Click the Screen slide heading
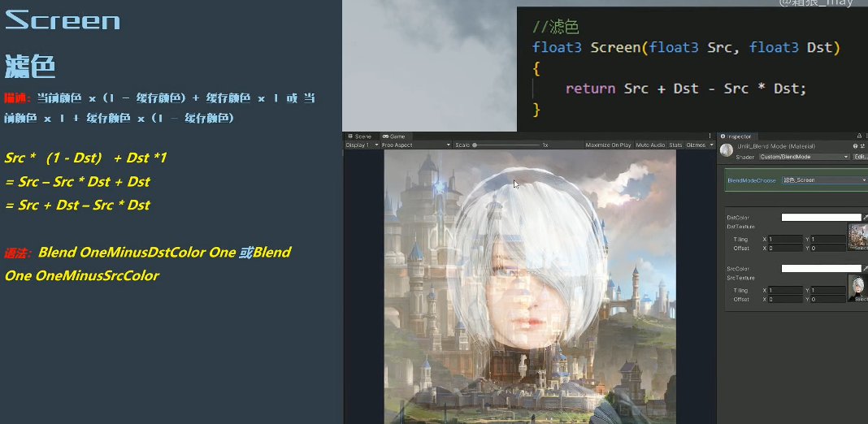 pos(63,20)
